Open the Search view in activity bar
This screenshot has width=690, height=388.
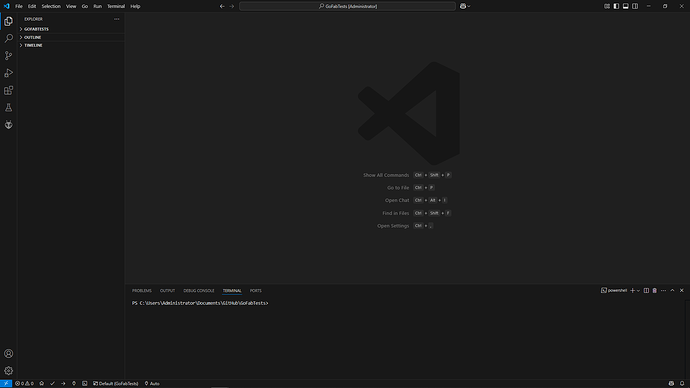click(8, 38)
